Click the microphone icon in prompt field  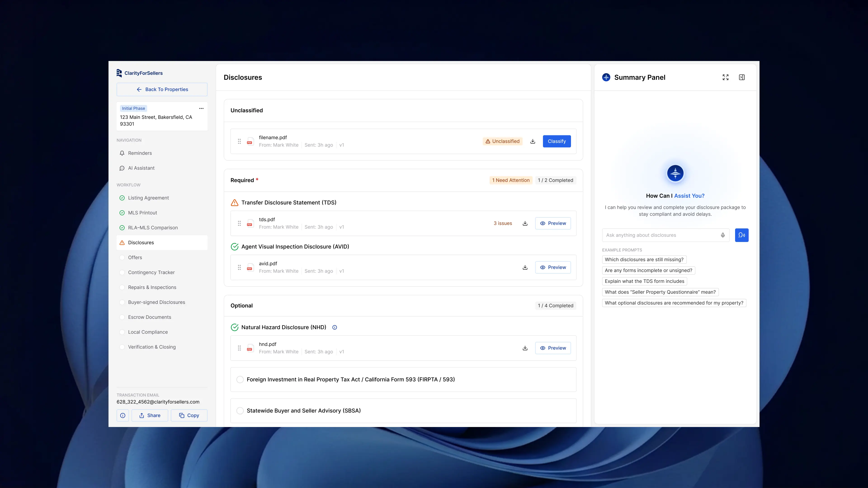[723, 235]
